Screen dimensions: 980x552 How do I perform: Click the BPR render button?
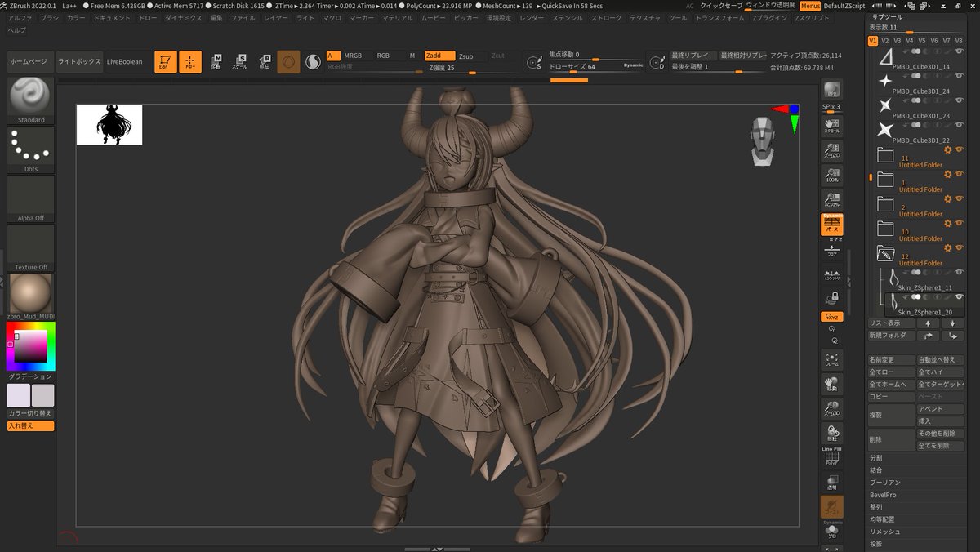click(x=832, y=91)
